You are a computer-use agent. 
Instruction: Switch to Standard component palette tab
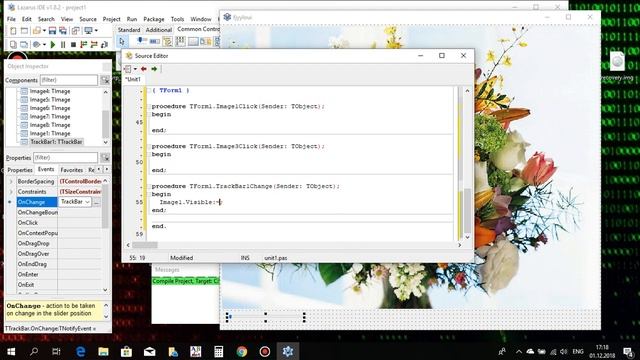coord(129,30)
